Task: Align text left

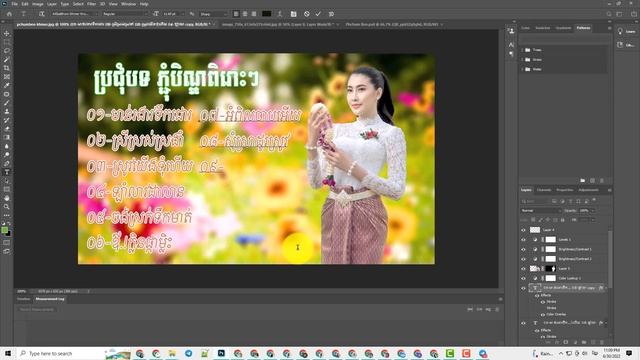Action: 236,14
